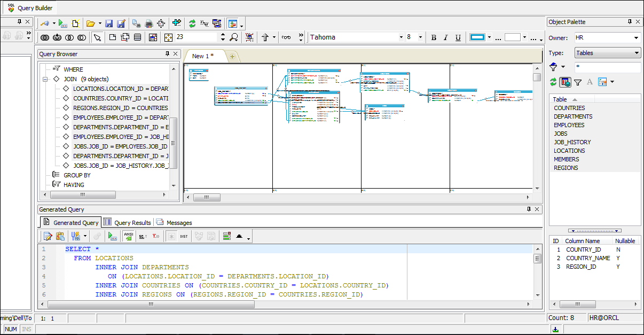Select the ANSI format icon in Generated Query toolbar
Screen dimensions: 644x335
tap(128, 236)
